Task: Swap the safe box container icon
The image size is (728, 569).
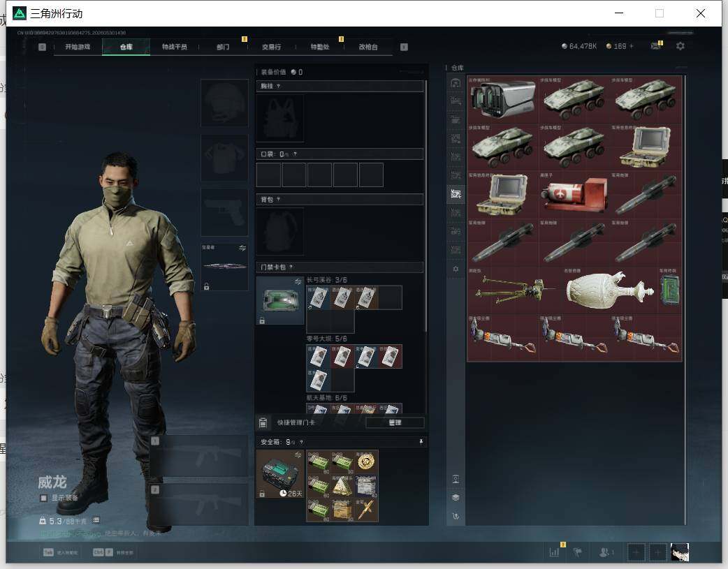Action: [x=298, y=455]
